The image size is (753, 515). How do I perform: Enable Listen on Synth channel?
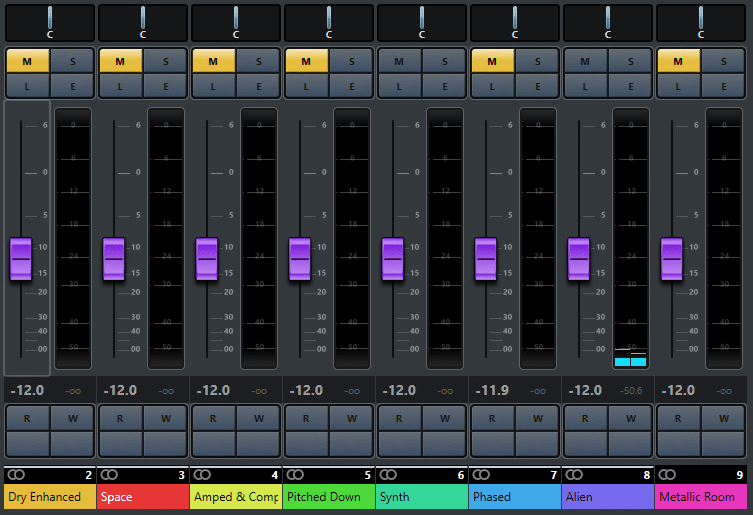(400, 86)
